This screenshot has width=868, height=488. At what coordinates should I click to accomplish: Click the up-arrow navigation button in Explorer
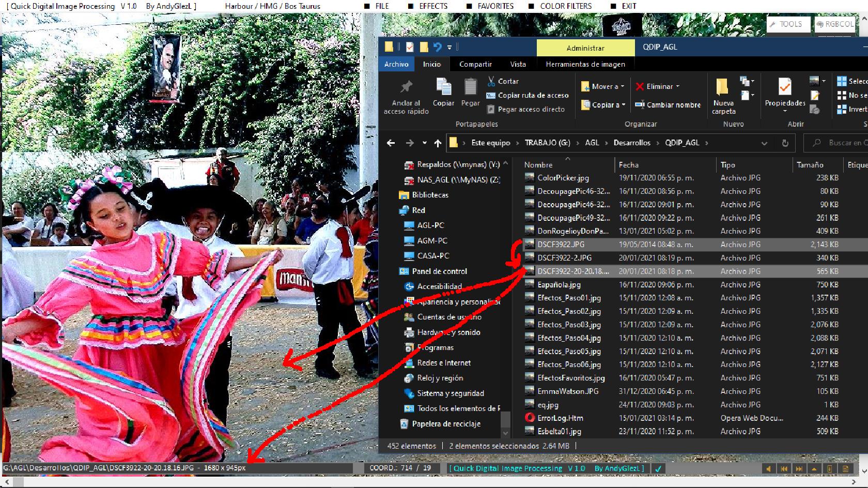(x=438, y=143)
